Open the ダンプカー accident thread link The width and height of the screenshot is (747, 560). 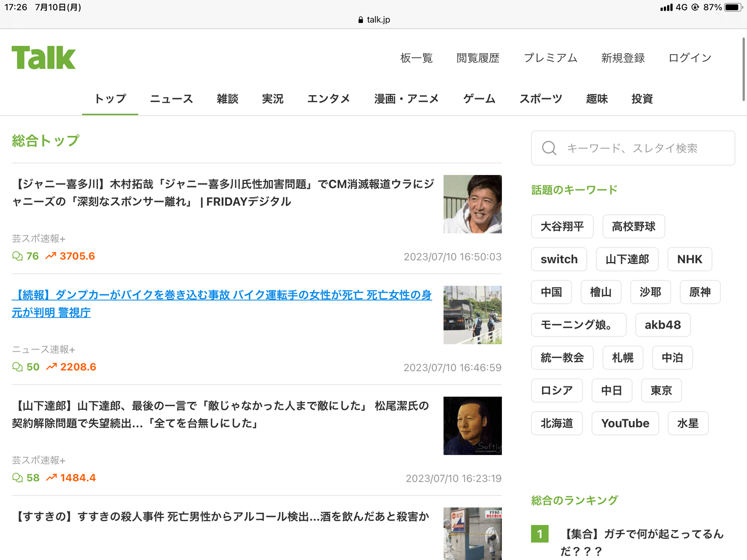click(x=222, y=304)
